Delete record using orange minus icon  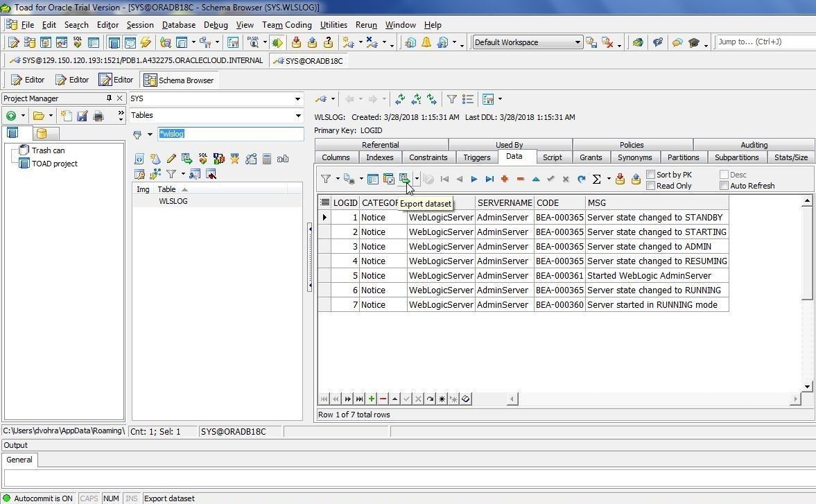pos(520,179)
